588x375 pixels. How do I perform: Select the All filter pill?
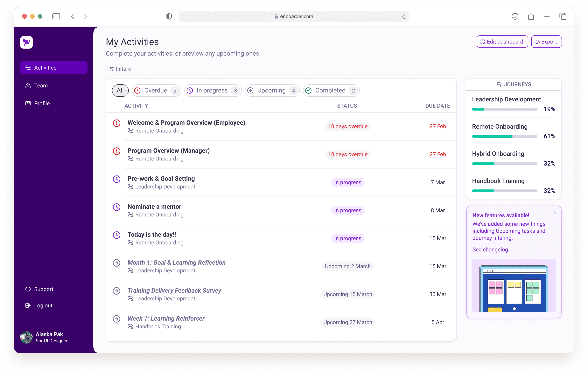[x=120, y=91]
